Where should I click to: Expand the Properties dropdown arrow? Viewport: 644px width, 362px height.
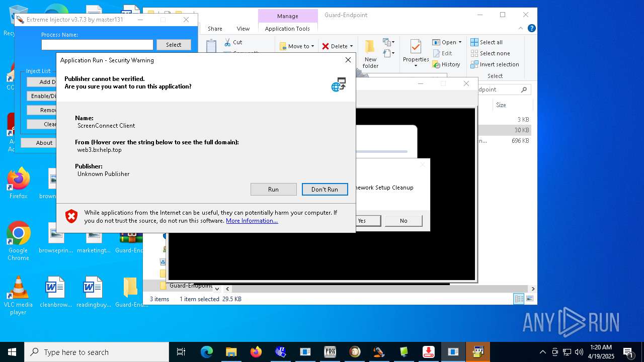tap(416, 66)
